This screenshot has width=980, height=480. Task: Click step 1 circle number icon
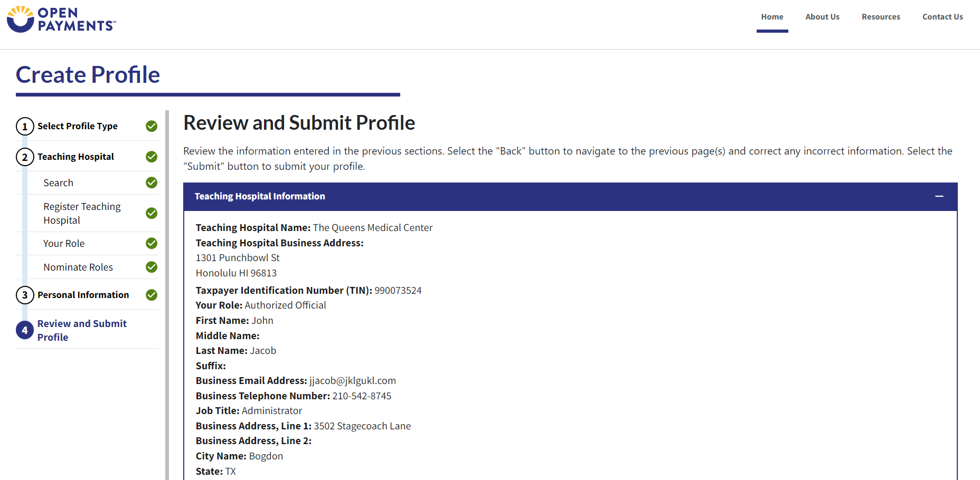point(25,127)
